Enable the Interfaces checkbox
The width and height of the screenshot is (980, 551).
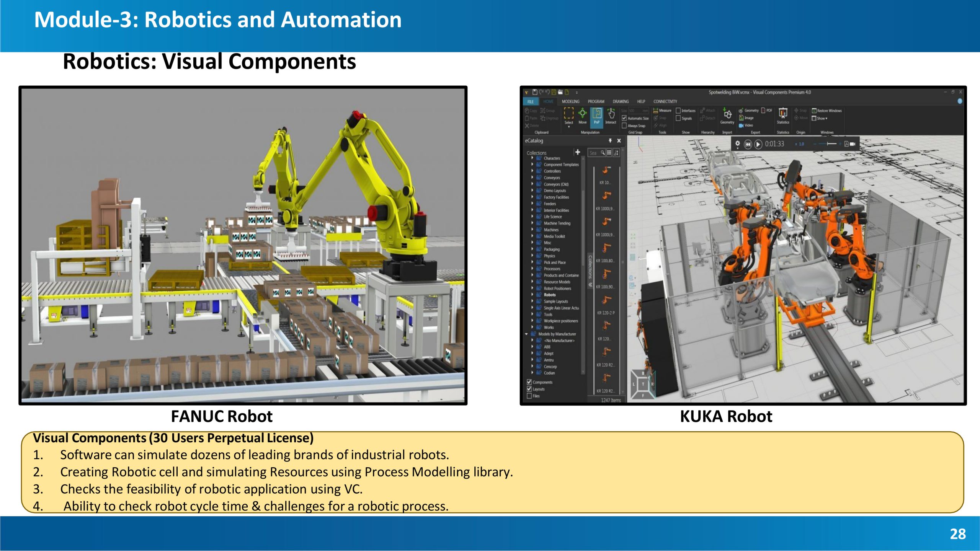[x=678, y=111]
